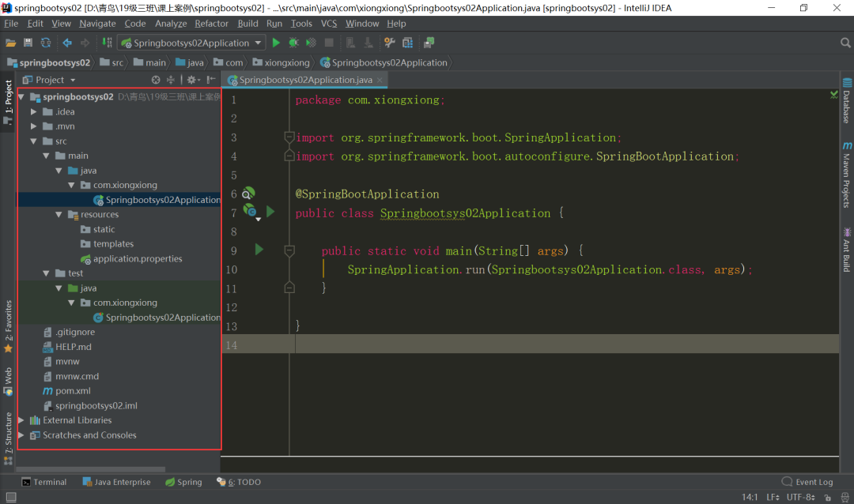Open project panel settings gear
This screenshot has height=504, width=854.
click(x=191, y=80)
